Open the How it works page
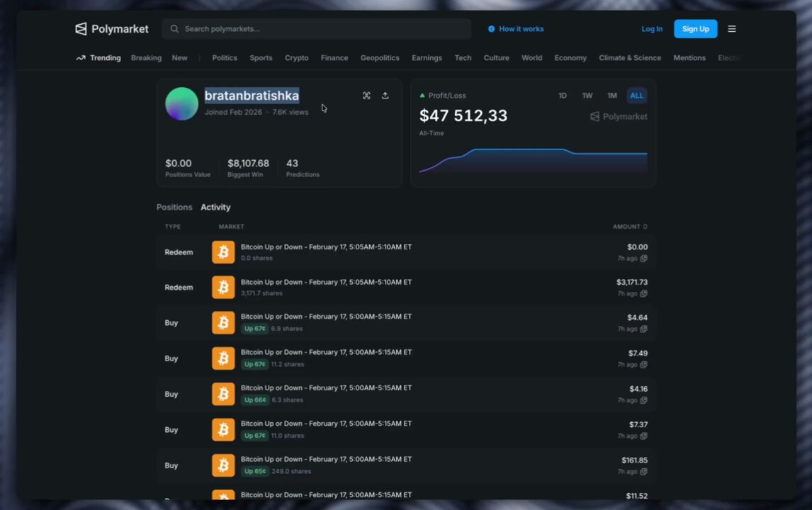812x510 pixels. coord(521,28)
